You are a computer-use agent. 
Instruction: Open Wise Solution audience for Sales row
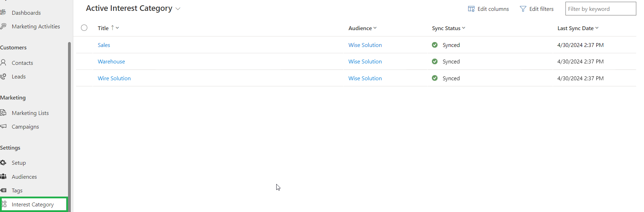click(x=365, y=45)
